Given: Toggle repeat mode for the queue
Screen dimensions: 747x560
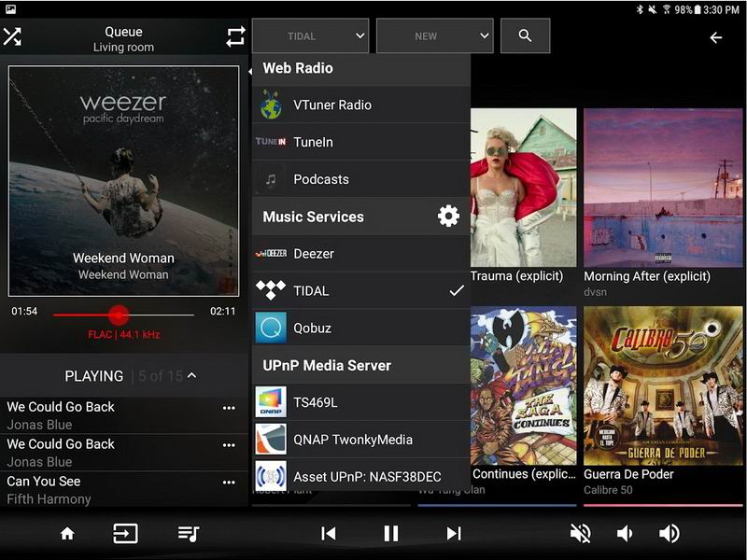Looking at the screenshot, I should click(235, 36).
